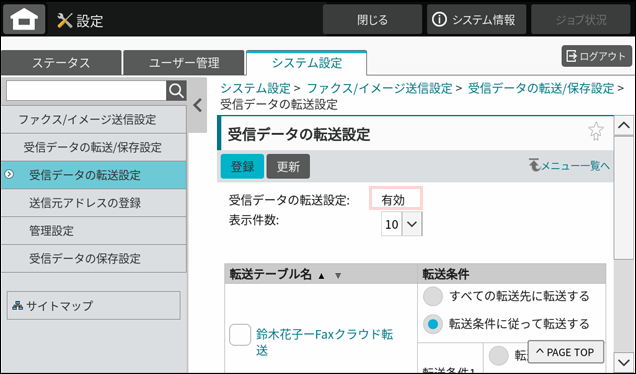The width and height of the screenshot is (636, 374).
Task: Mark page as favorite with star icon
Action: coord(595,131)
